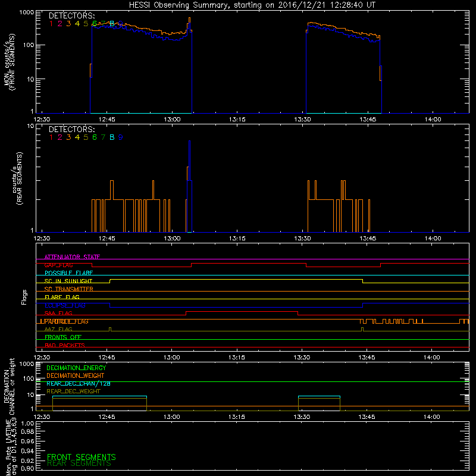This screenshot has width=476, height=476.
Task: Click the 13:15 tick label under the Flags plot
Action: tap(236, 358)
